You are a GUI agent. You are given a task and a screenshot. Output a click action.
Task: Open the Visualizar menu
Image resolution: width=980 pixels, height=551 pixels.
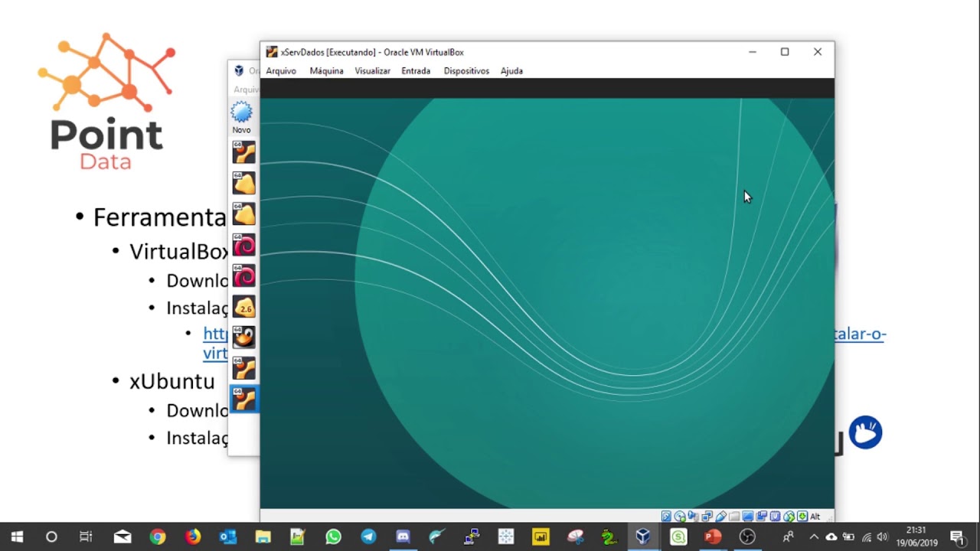372,70
